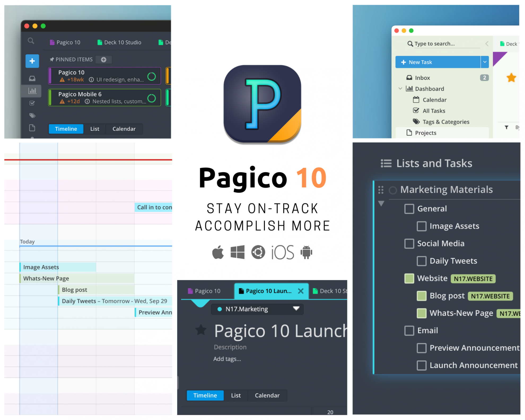Select the dashboard bar-chart sidebar icon
Screen dimensions: 525x420
[x=32, y=91]
